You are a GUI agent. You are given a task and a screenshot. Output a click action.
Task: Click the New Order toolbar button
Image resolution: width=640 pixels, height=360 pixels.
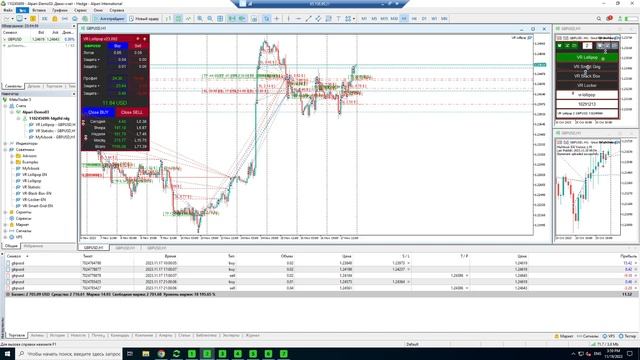(x=144, y=18)
